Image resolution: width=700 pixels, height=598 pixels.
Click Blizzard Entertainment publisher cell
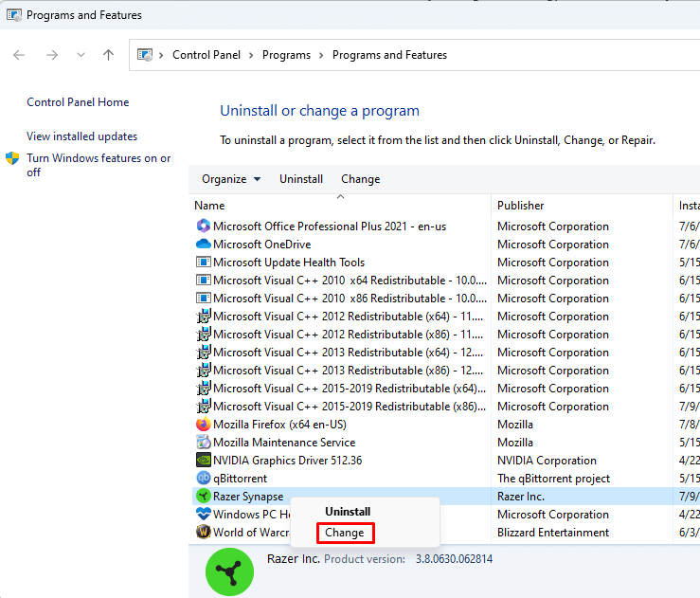pos(553,533)
